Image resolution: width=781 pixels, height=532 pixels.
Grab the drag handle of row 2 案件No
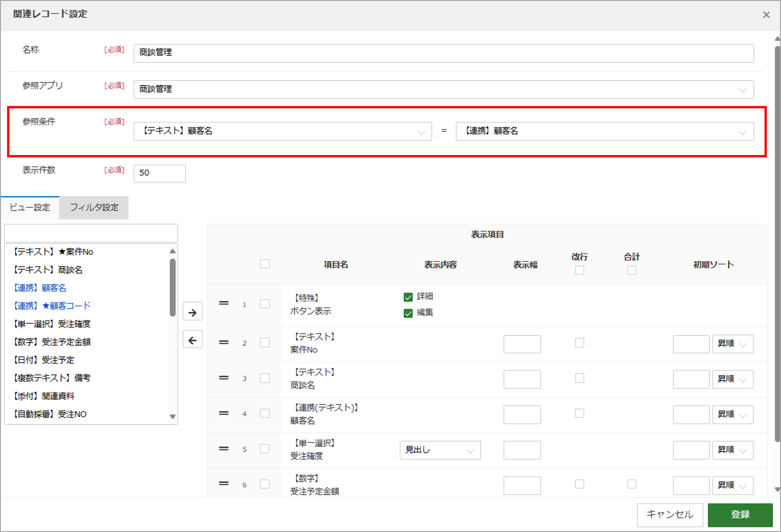click(224, 343)
